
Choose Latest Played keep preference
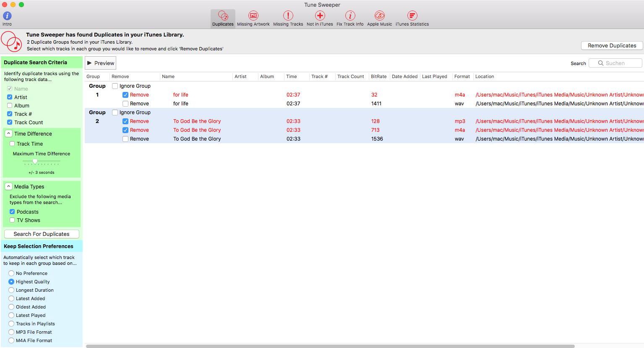11,315
